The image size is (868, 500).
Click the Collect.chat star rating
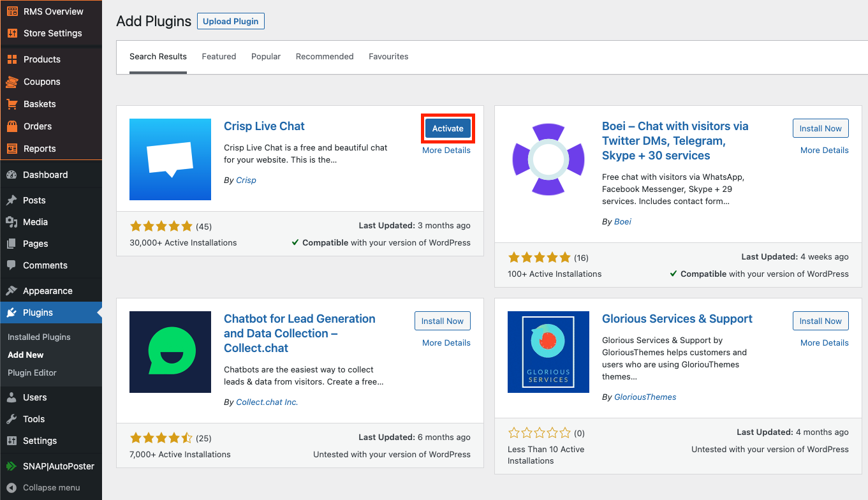(161, 438)
